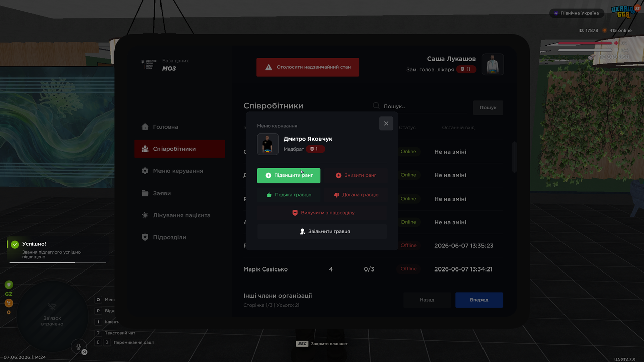644x362 pixels.
Task: Click the employee list scrollbar
Action: click(x=514, y=157)
